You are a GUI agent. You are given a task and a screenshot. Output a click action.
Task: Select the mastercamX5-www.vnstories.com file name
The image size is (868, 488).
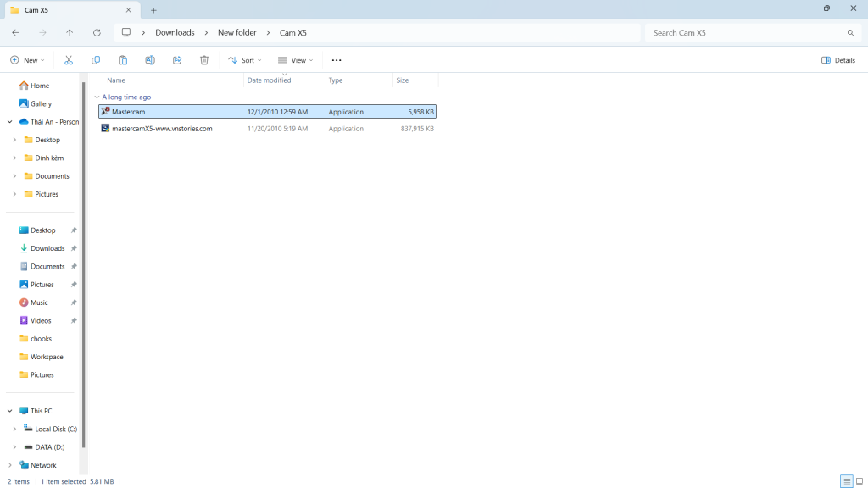(162, 129)
